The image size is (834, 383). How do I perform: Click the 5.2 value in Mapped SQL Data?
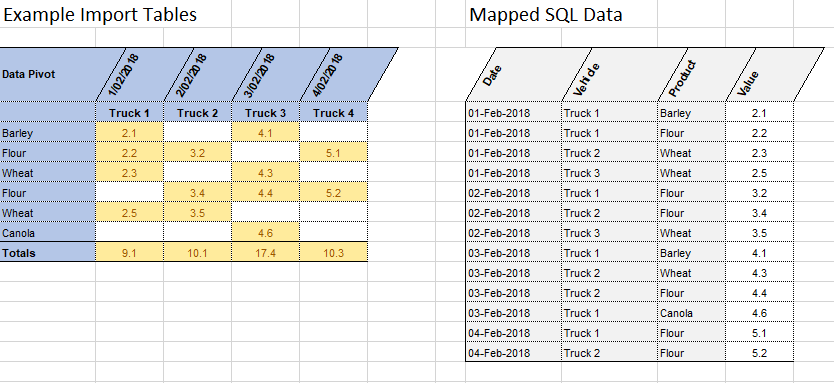(760, 353)
